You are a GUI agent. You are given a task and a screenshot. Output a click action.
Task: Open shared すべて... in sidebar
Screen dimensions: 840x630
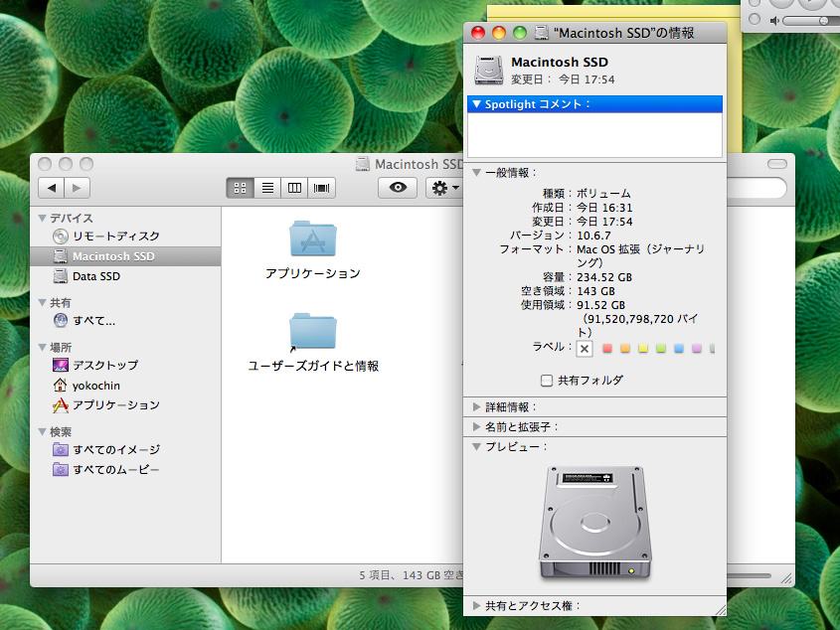pos(125,320)
